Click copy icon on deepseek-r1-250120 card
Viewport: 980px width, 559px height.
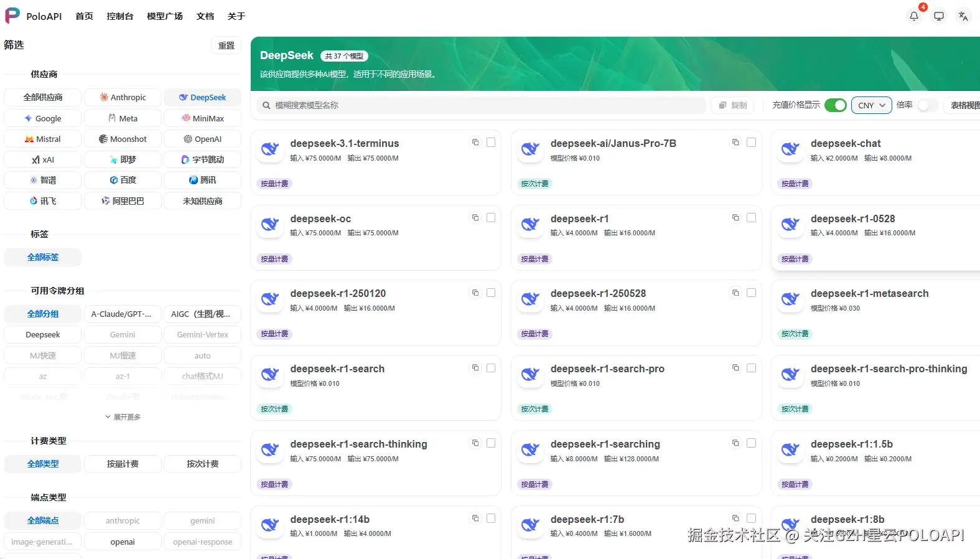(x=475, y=293)
